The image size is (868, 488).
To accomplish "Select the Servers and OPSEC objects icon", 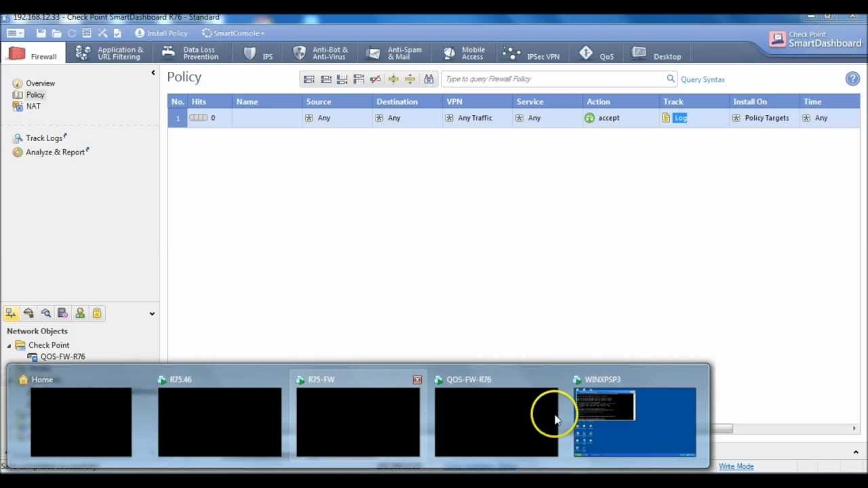I will (62, 313).
